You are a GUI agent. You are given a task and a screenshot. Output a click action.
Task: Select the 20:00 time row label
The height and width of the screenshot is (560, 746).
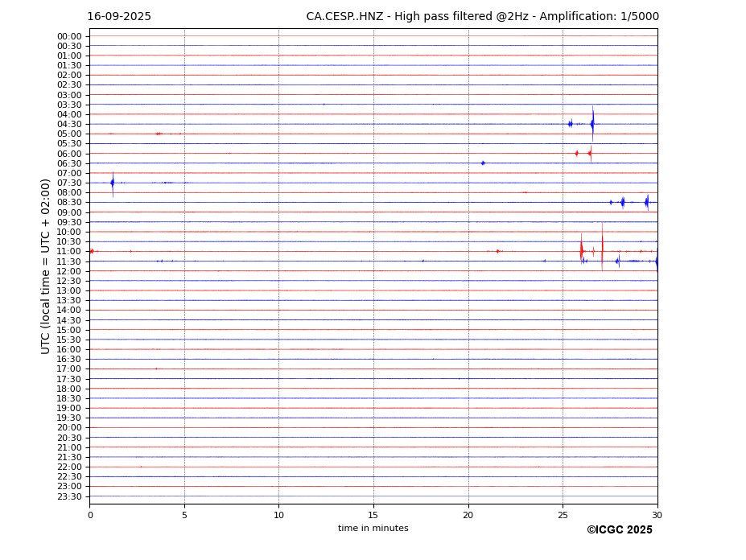[x=69, y=428]
